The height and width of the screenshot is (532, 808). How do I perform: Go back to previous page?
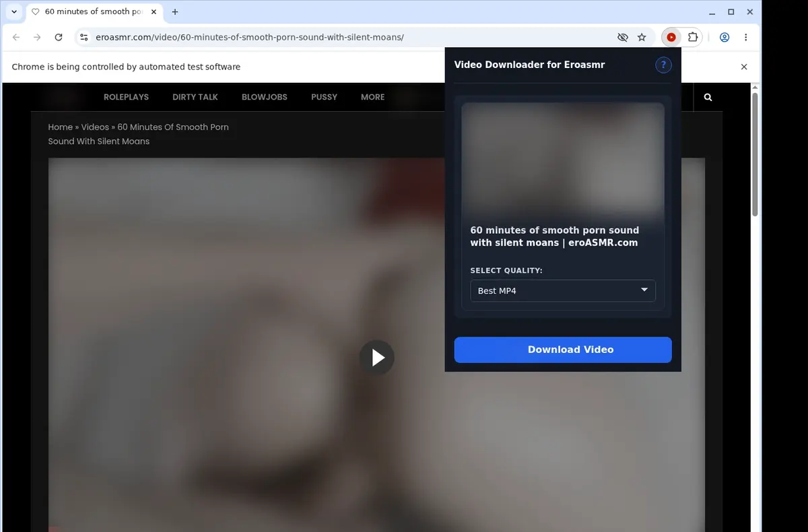coord(16,38)
